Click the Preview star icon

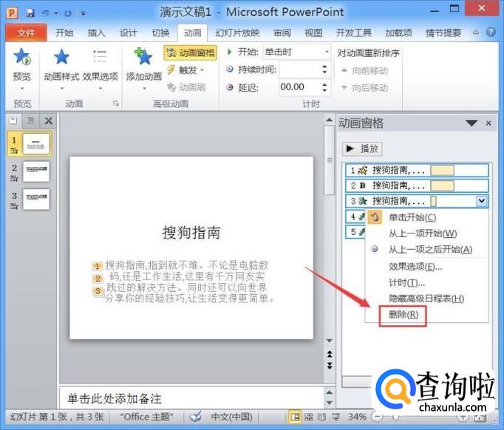click(x=21, y=56)
